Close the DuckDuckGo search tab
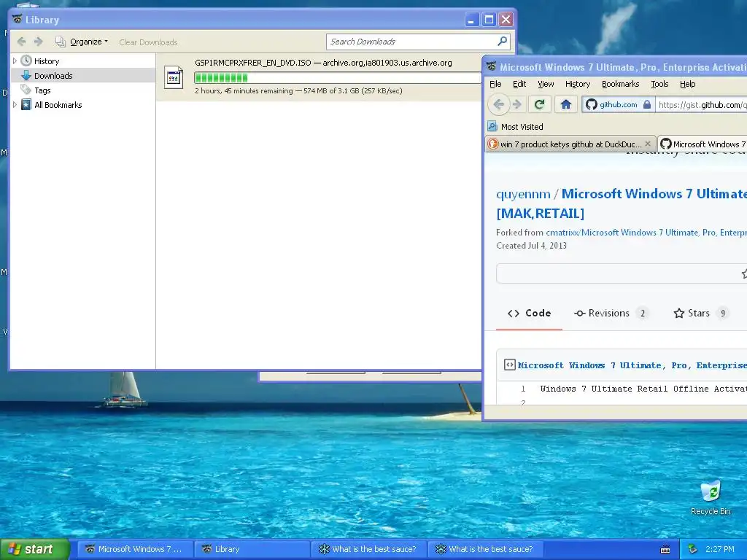The image size is (747, 560). pyautogui.click(x=648, y=144)
